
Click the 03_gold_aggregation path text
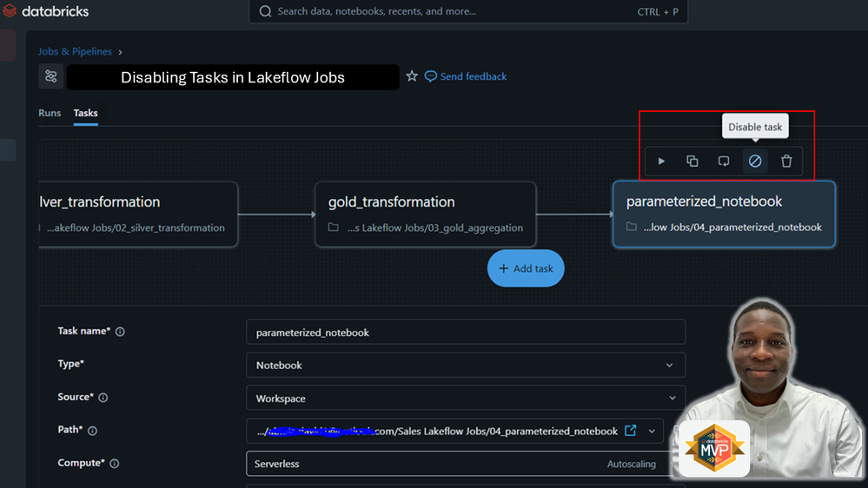point(435,228)
